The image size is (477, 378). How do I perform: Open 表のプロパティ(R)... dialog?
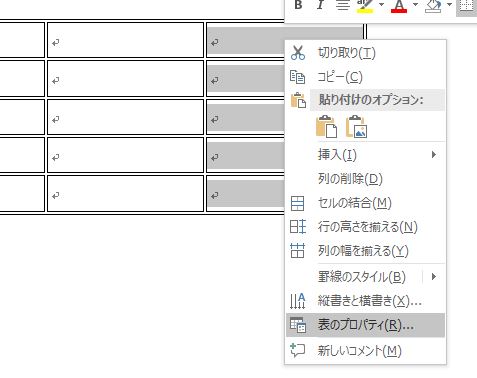click(365, 325)
